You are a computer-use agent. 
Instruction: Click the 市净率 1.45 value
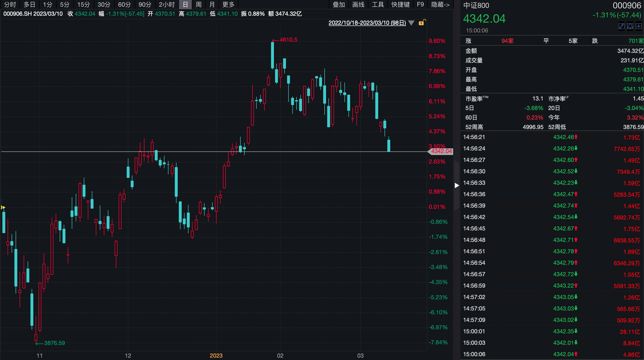pos(638,99)
